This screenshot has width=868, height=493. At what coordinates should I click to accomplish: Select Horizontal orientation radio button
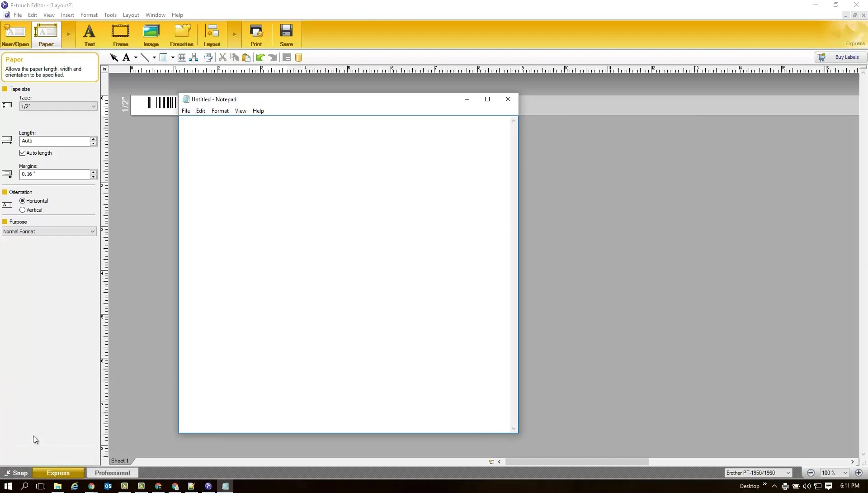(x=22, y=201)
